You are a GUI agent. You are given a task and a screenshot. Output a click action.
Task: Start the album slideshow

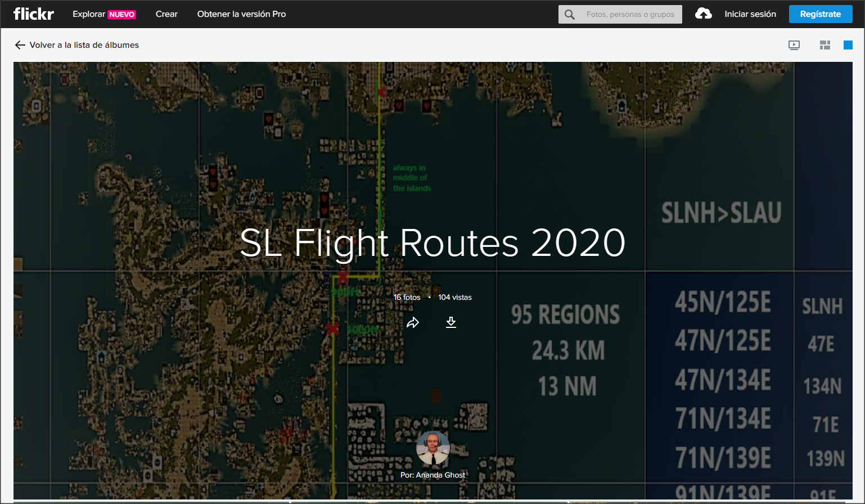click(794, 45)
